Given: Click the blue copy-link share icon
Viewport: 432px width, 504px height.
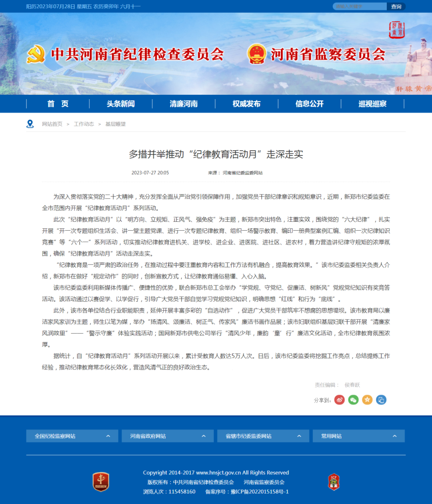Looking at the screenshot, I should click(x=381, y=400).
